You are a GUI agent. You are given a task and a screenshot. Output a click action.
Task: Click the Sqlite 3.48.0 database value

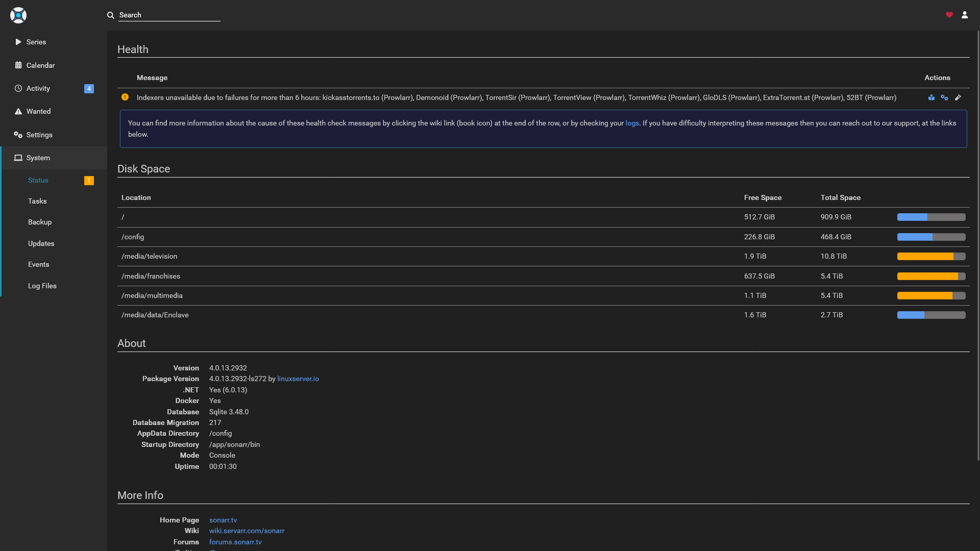pyautogui.click(x=229, y=412)
